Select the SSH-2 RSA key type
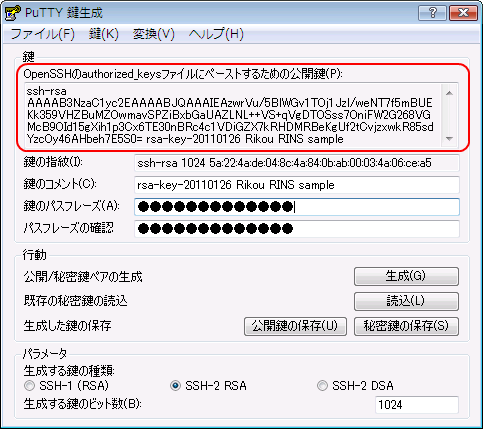The height and width of the screenshot is (429, 483). click(175, 386)
